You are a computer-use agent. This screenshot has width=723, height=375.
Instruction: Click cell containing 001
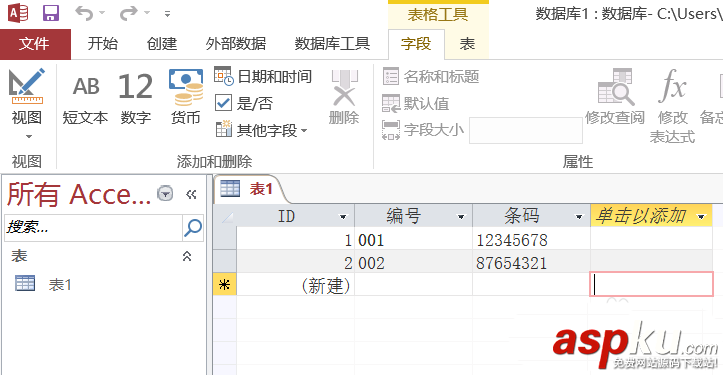(414, 239)
